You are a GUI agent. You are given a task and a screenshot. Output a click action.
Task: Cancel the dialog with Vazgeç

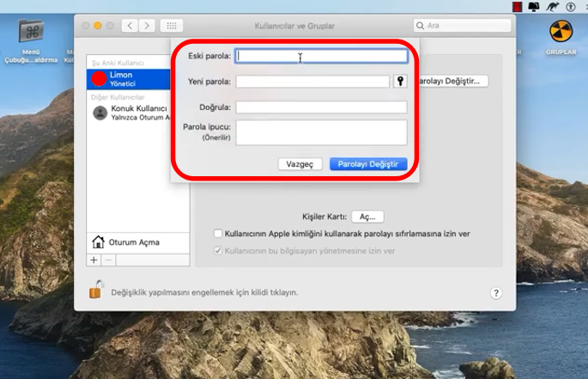point(300,164)
